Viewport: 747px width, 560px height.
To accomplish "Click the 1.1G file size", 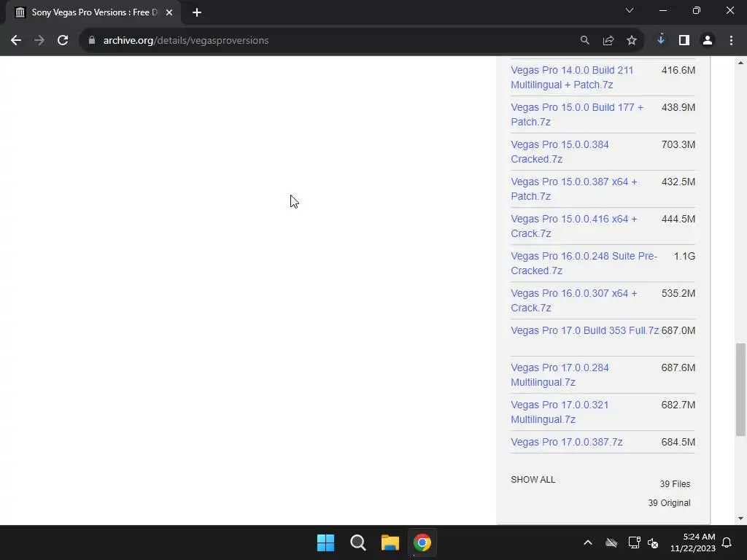I will (684, 256).
